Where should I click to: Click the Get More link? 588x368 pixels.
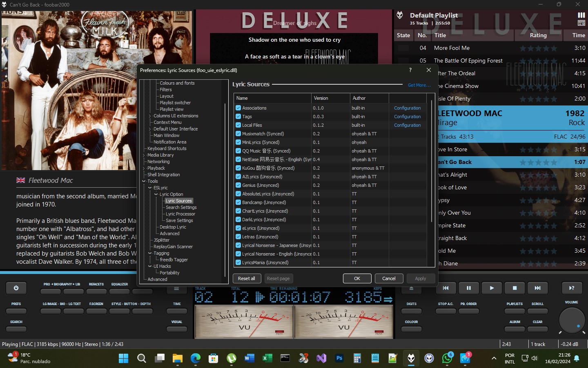419,85
